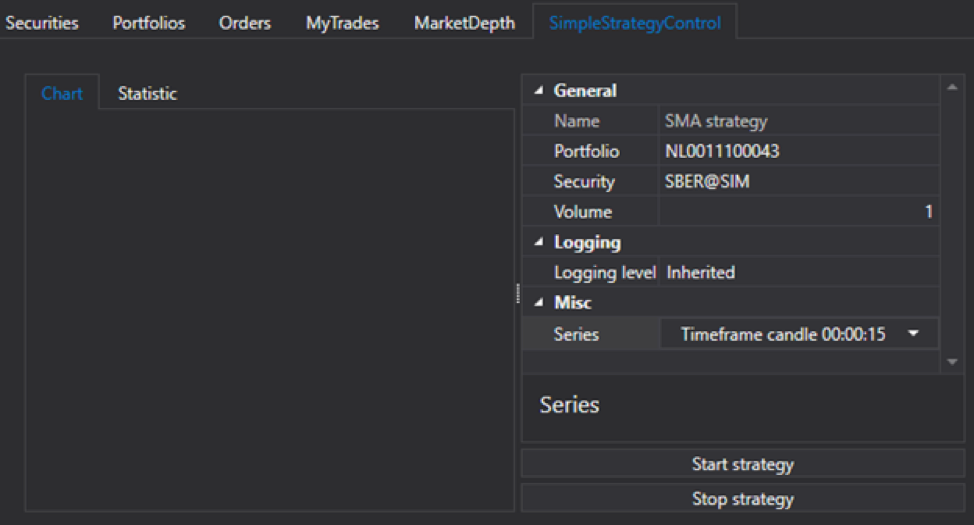The width and height of the screenshot is (974, 525).
Task: Click the Logging level Inherited value
Action: (700, 272)
